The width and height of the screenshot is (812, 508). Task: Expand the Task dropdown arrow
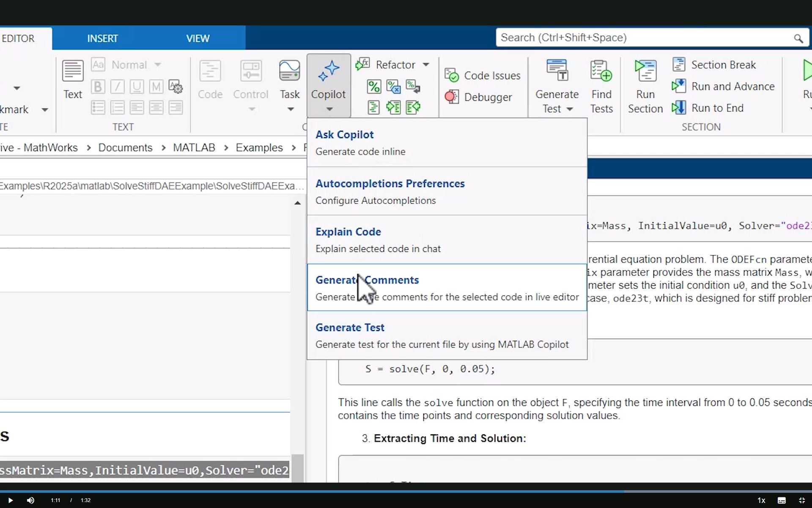(290, 109)
